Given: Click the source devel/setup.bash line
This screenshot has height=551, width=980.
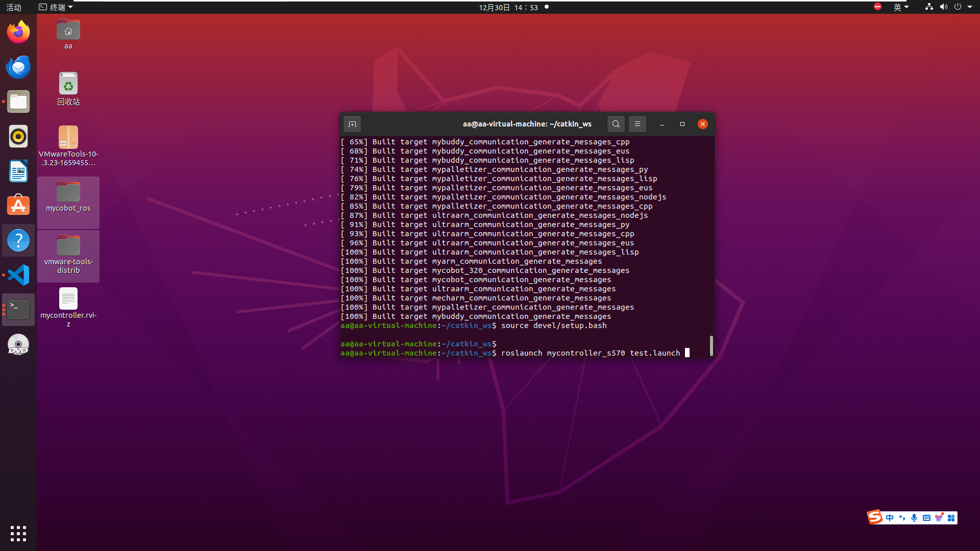Looking at the screenshot, I should coord(554,325).
